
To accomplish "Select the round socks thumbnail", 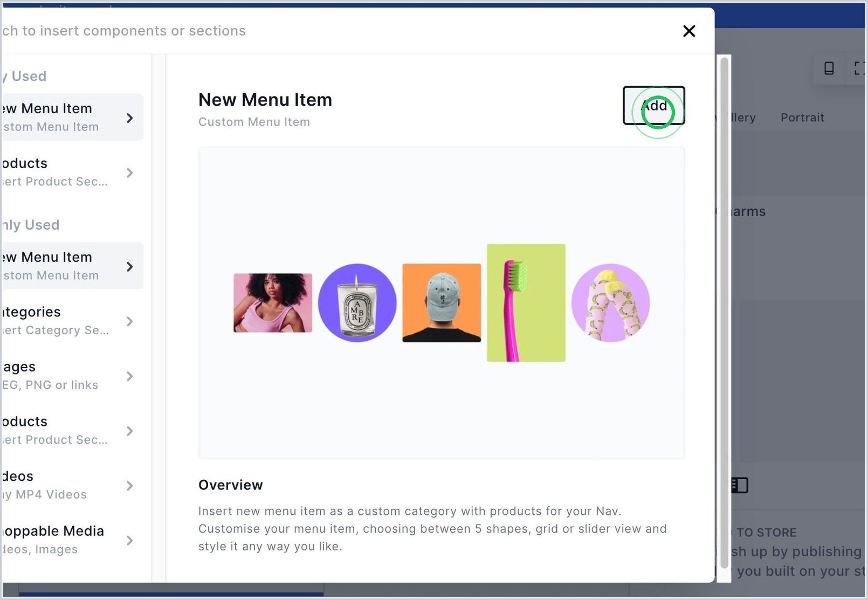I will [610, 303].
